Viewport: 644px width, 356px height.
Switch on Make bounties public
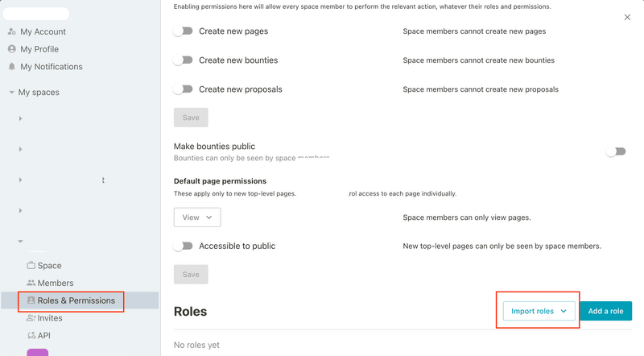pyautogui.click(x=616, y=151)
